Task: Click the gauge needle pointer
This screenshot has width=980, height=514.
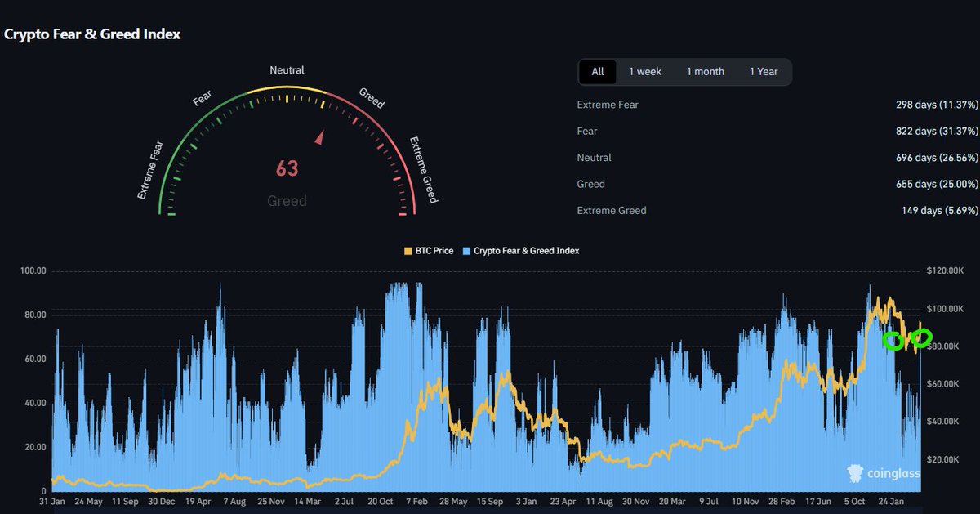Action: [x=319, y=137]
